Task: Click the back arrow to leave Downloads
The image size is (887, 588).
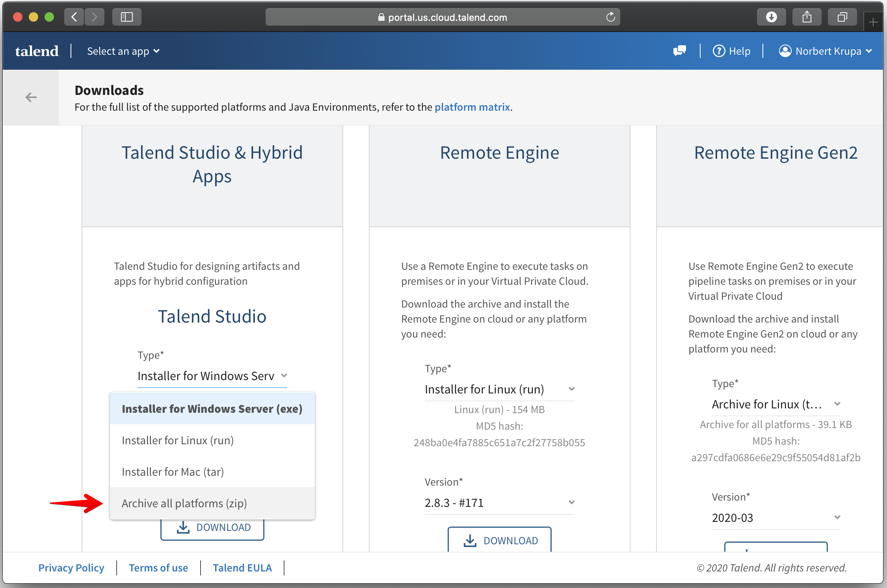Action: (x=31, y=97)
